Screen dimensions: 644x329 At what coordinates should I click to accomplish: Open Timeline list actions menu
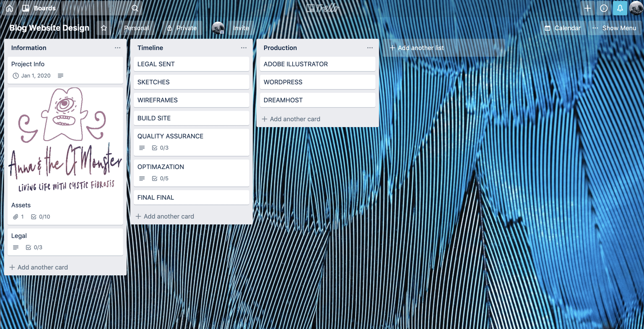(x=244, y=48)
